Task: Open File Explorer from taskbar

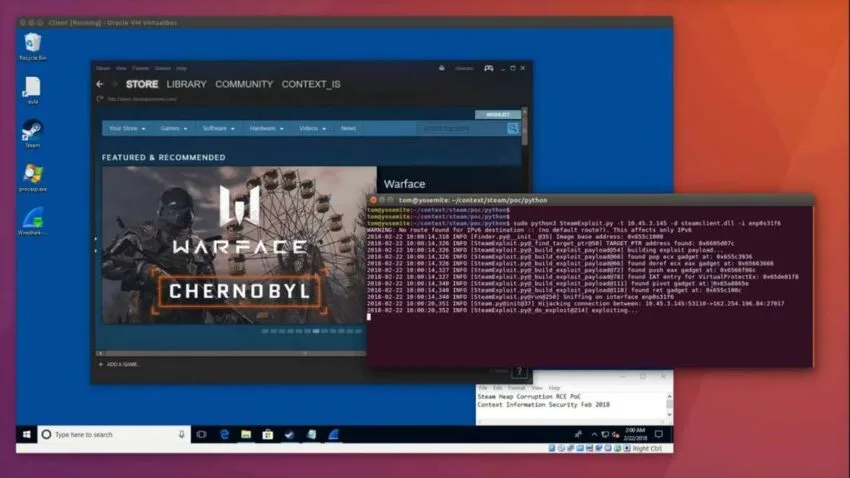Action: pos(246,434)
